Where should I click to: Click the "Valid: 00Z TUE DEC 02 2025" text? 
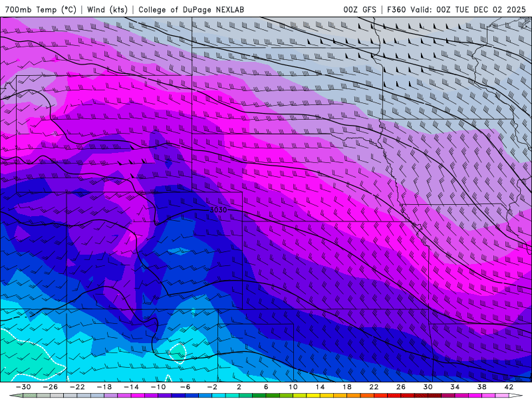point(468,9)
